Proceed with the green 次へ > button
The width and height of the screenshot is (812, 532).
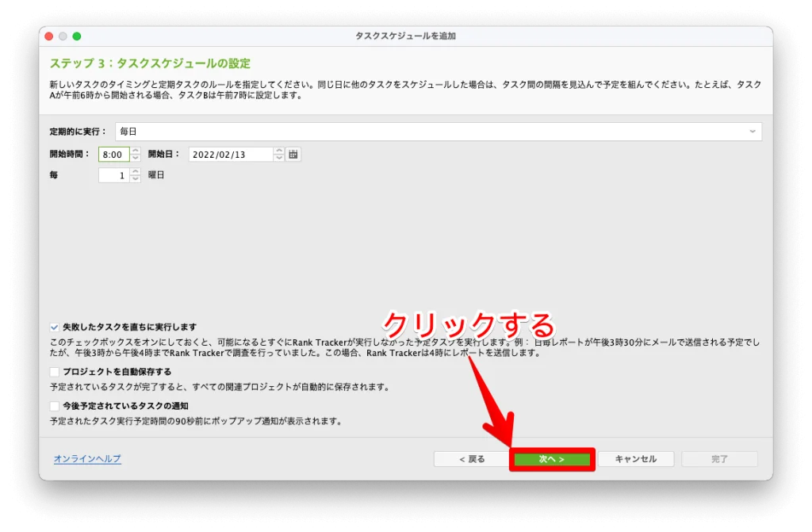coord(552,459)
